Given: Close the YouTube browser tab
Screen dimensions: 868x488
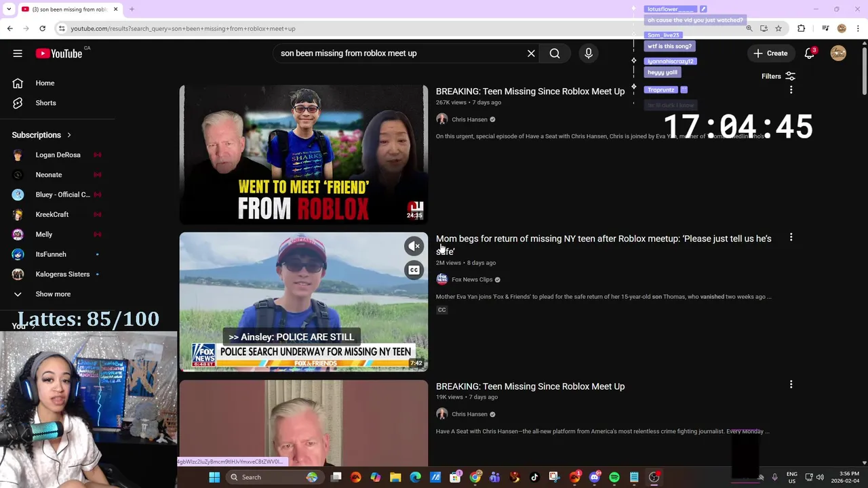Looking at the screenshot, I should point(115,9).
